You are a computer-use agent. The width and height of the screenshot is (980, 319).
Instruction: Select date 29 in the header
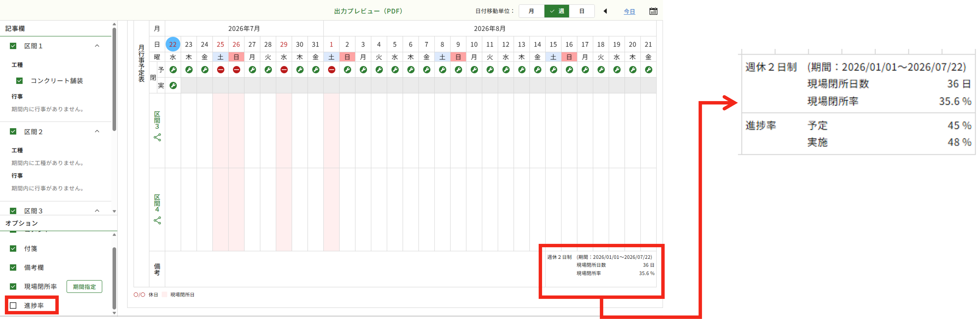click(284, 44)
